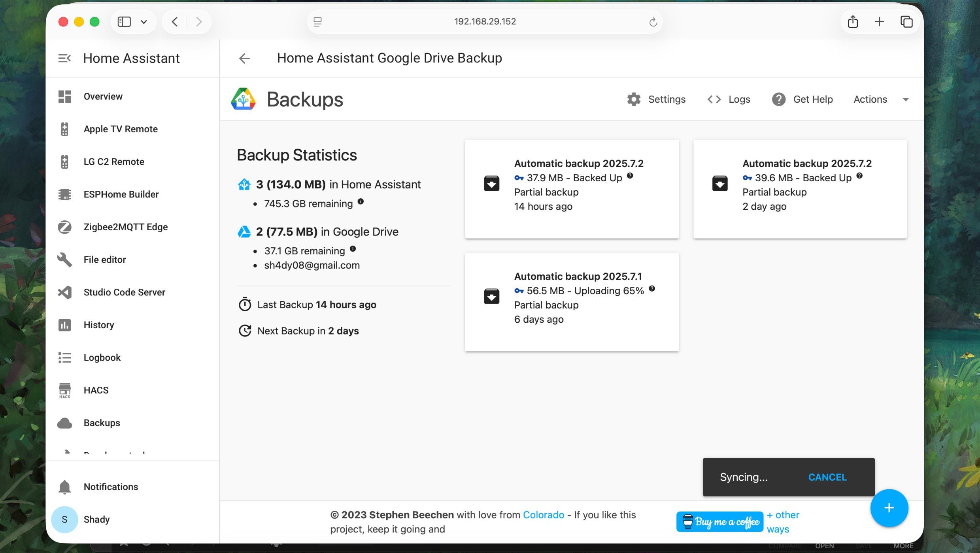Click the 39.6 MB backup archive icon

(719, 183)
